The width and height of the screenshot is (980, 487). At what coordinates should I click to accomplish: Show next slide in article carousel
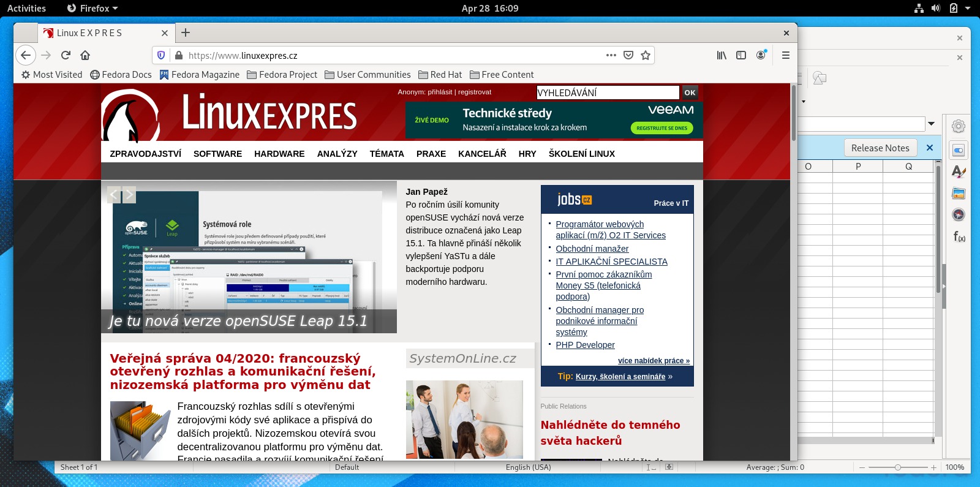click(x=129, y=195)
